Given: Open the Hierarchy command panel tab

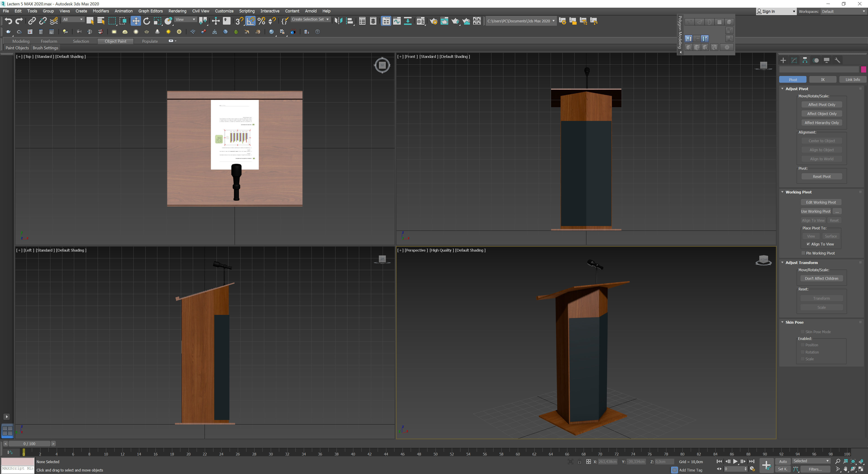Looking at the screenshot, I should pos(805,60).
